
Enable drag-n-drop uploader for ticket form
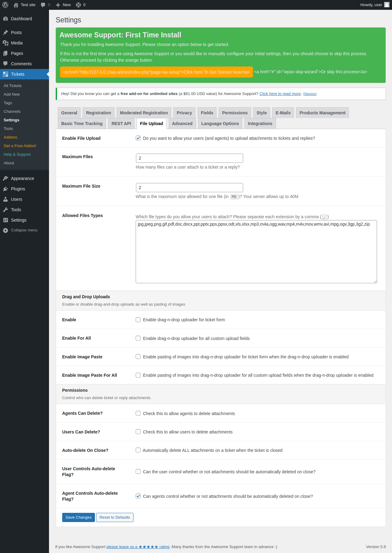(138, 320)
